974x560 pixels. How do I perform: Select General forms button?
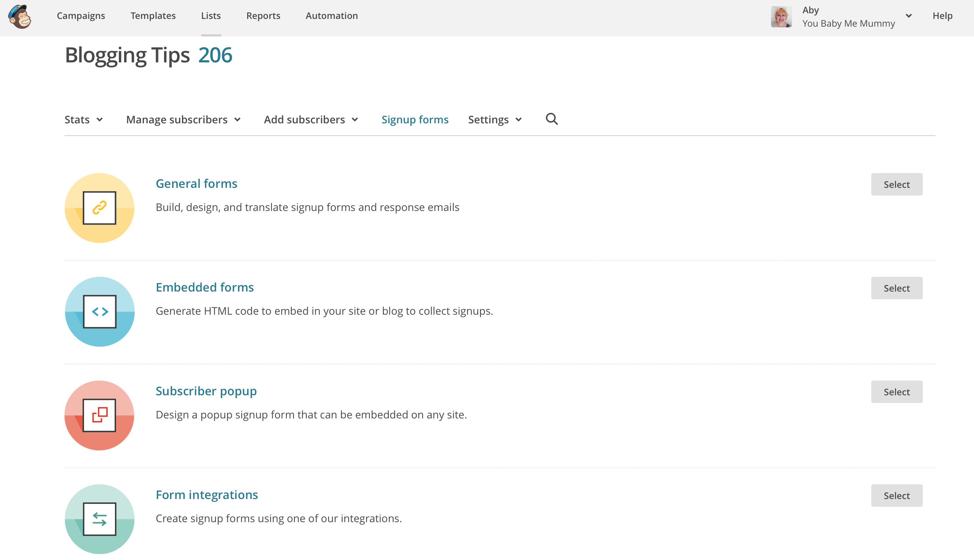tap(897, 184)
